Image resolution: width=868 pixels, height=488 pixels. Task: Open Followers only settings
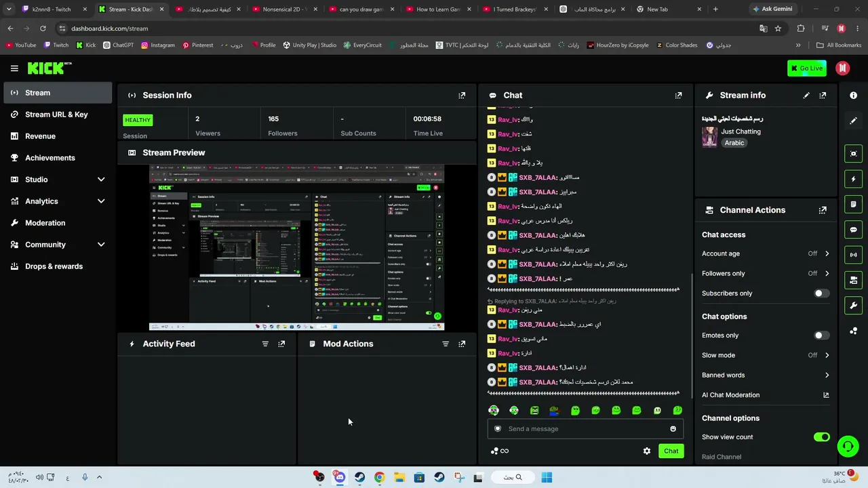pyautogui.click(x=766, y=274)
